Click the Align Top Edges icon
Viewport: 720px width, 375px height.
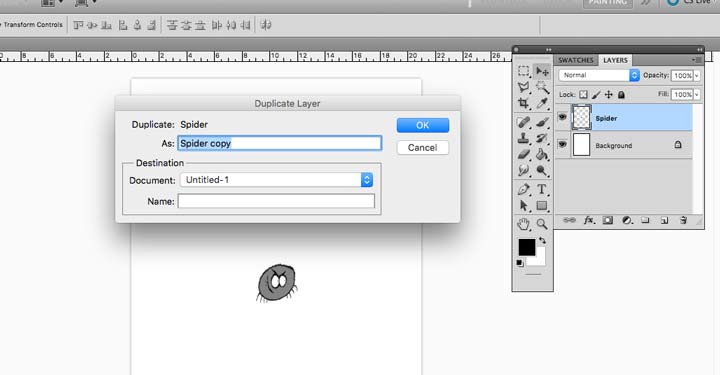coord(79,25)
